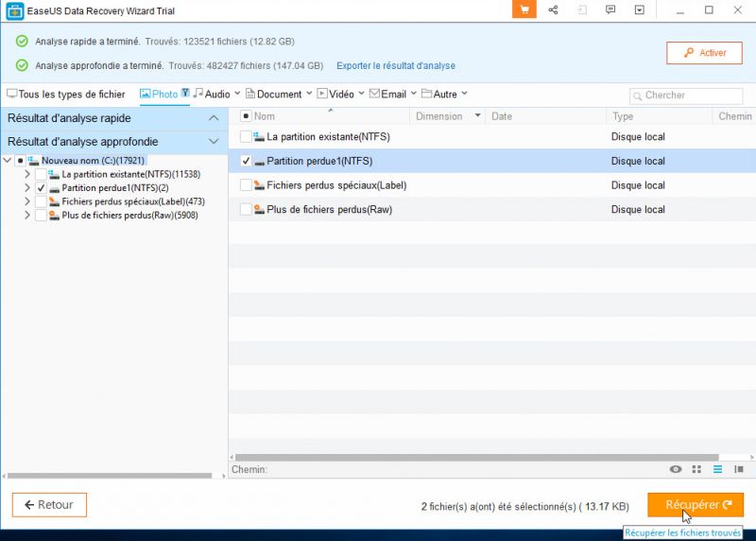The width and height of the screenshot is (756, 541).
Task: Expand La partition existante tree node
Action: [x=27, y=174]
